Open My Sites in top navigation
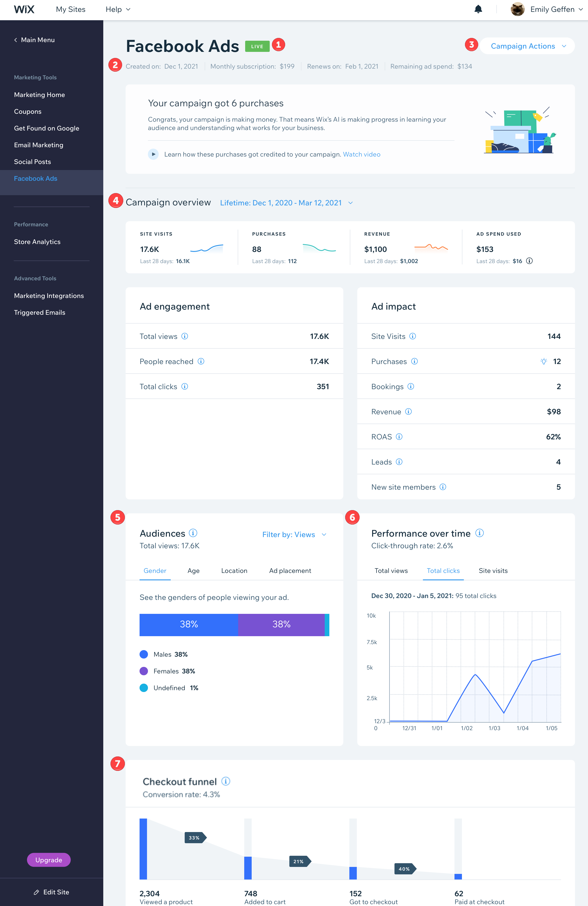Screen dimensions: 588x906 (71, 9)
